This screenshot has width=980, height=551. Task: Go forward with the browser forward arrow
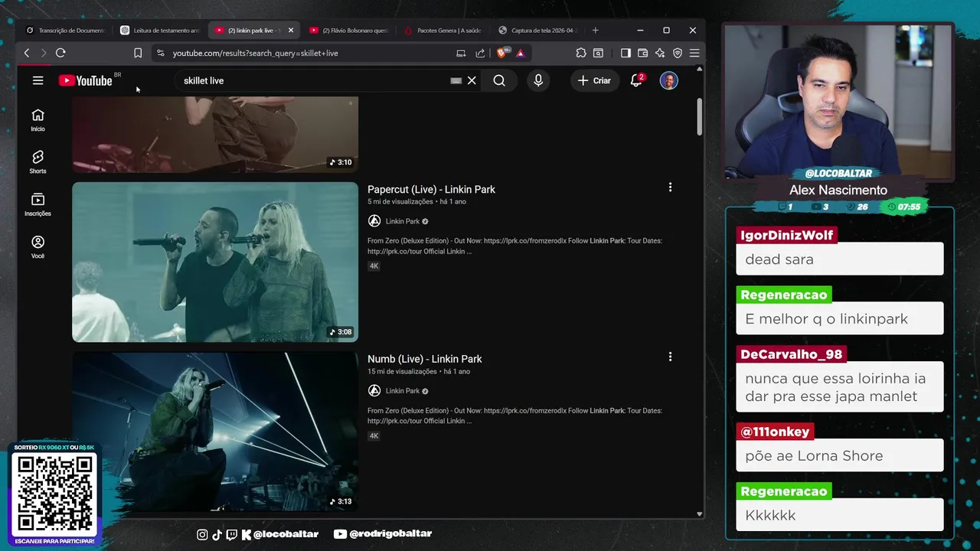44,53
